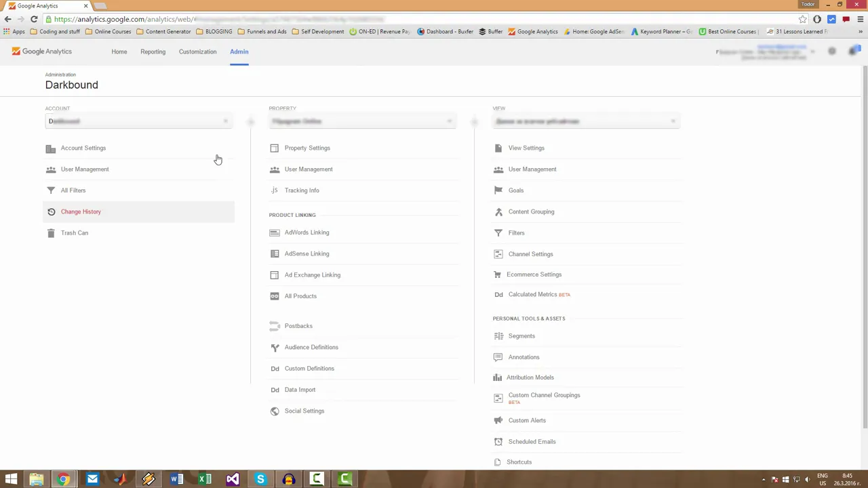Open Word from the taskbar

pyautogui.click(x=176, y=479)
